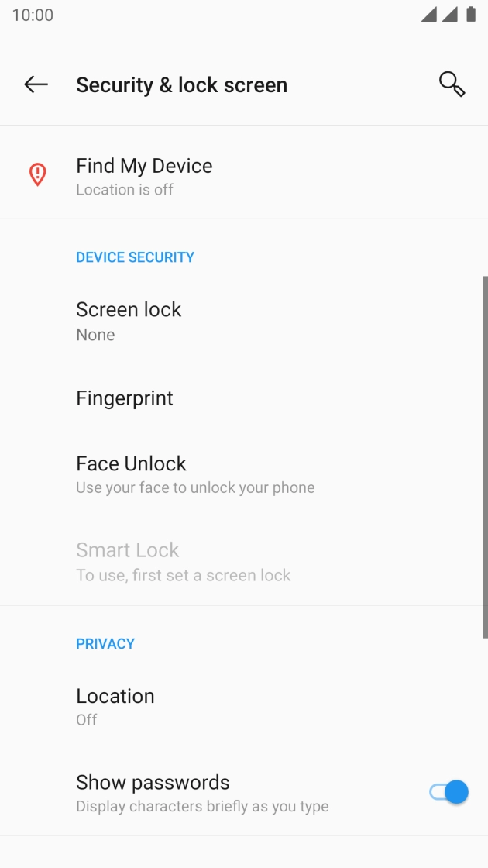Open Fingerprint settings

tap(124, 398)
